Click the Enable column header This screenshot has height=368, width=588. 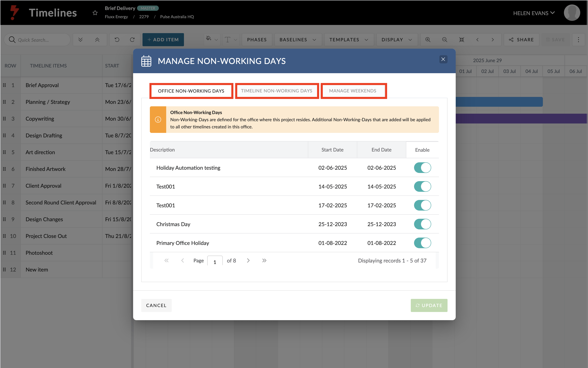(x=422, y=150)
